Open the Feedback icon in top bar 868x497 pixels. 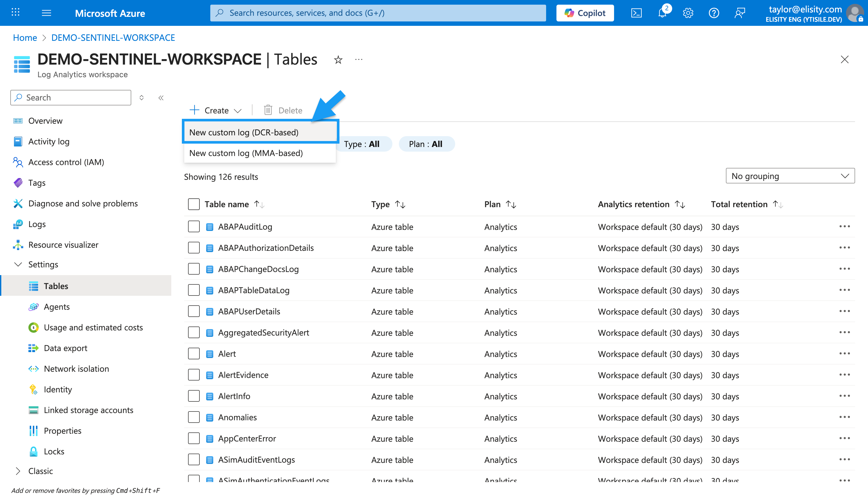pos(740,13)
